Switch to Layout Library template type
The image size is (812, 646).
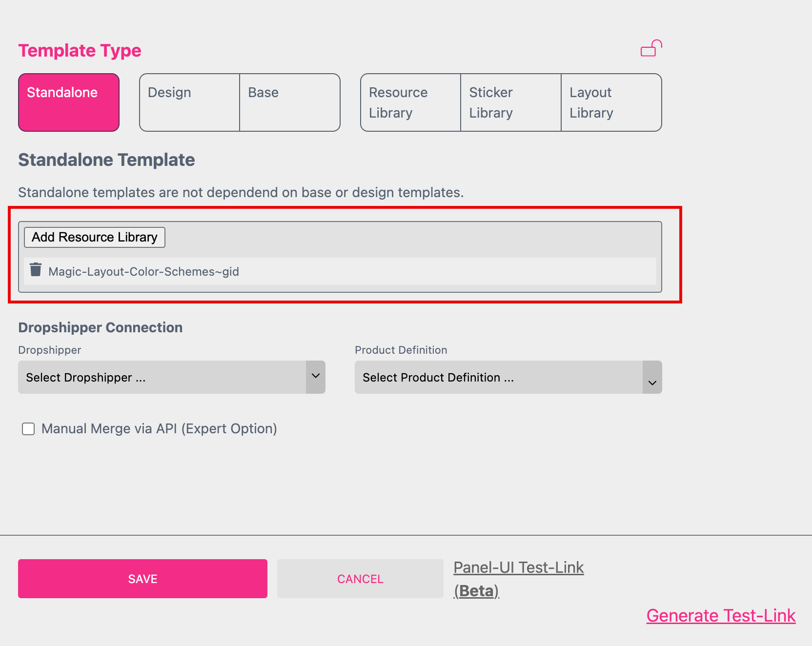[611, 102]
